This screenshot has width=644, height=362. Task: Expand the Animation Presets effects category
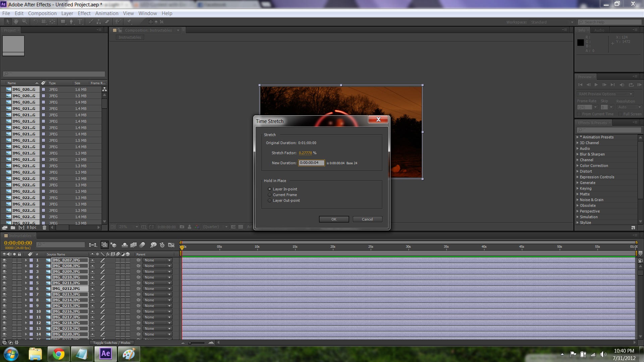click(x=578, y=137)
